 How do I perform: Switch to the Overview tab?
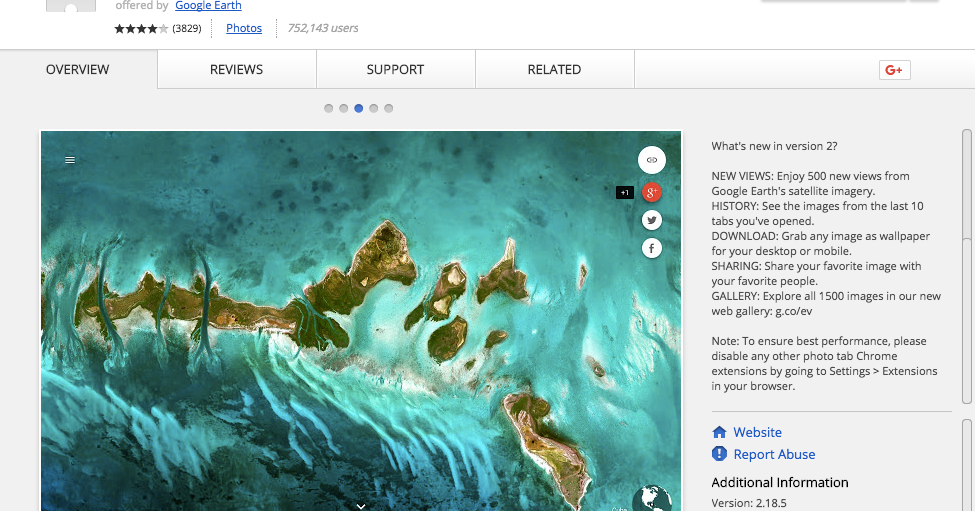click(x=78, y=70)
